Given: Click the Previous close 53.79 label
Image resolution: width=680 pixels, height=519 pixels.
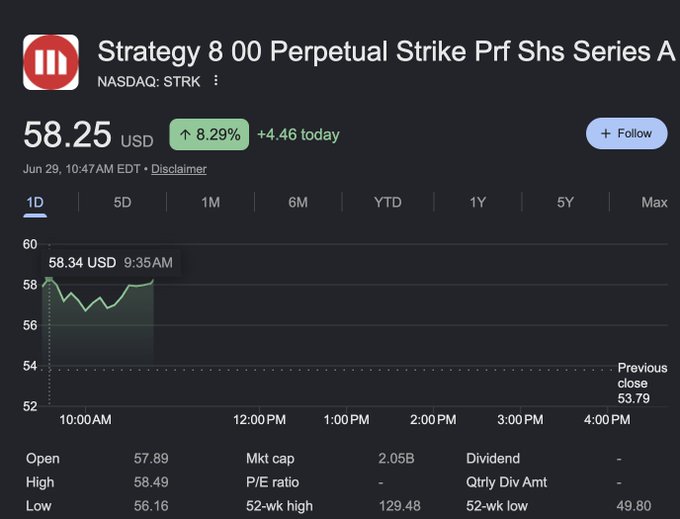Looking at the screenshot, I should tap(642, 383).
